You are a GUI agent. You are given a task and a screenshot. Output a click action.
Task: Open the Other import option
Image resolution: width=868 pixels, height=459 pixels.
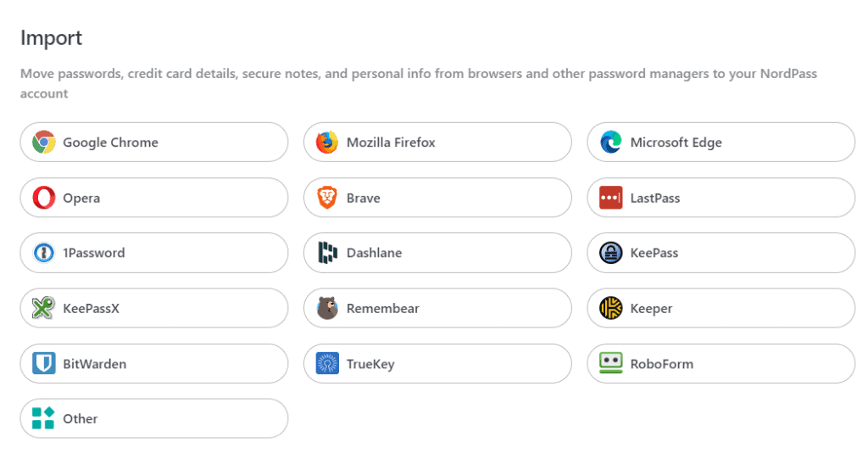point(153,418)
